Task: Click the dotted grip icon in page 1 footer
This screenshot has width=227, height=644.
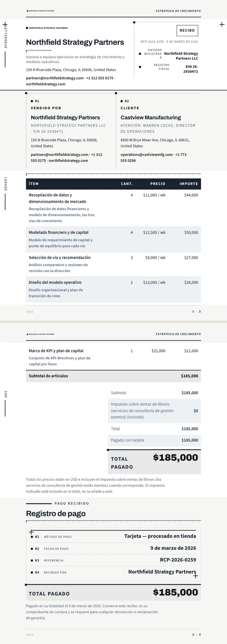Action: [30, 312]
